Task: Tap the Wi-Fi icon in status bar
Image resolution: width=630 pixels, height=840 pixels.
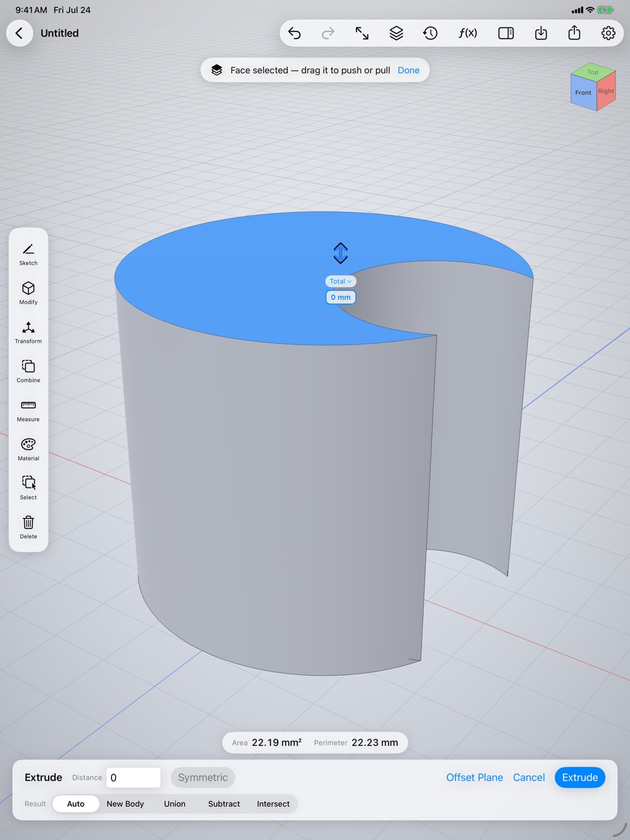Action: pos(590,10)
